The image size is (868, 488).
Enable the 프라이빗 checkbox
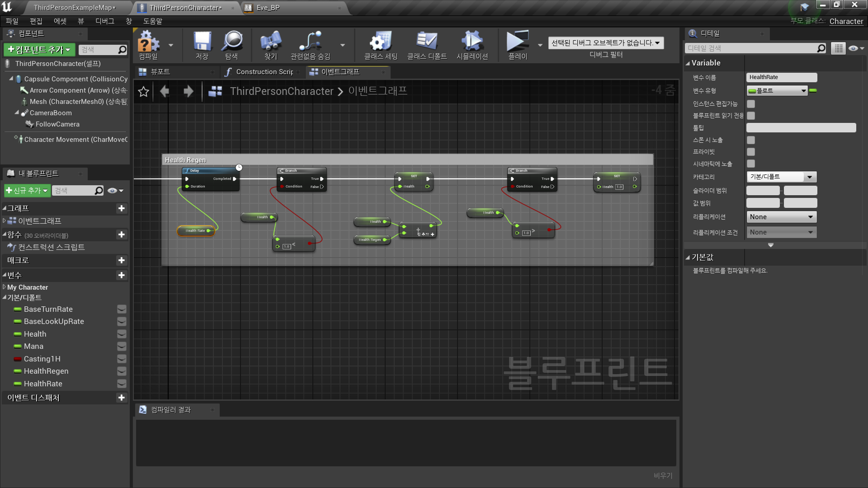click(750, 152)
